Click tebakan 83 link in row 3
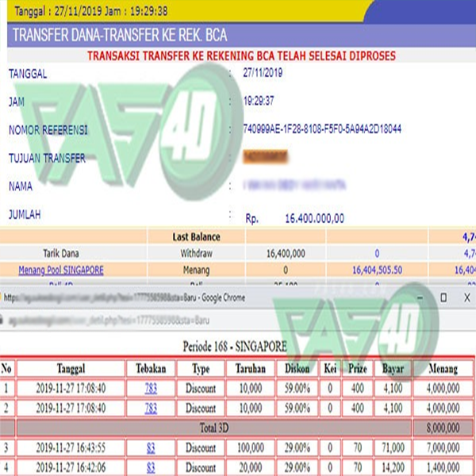This screenshot has width=476, height=476. [151, 447]
